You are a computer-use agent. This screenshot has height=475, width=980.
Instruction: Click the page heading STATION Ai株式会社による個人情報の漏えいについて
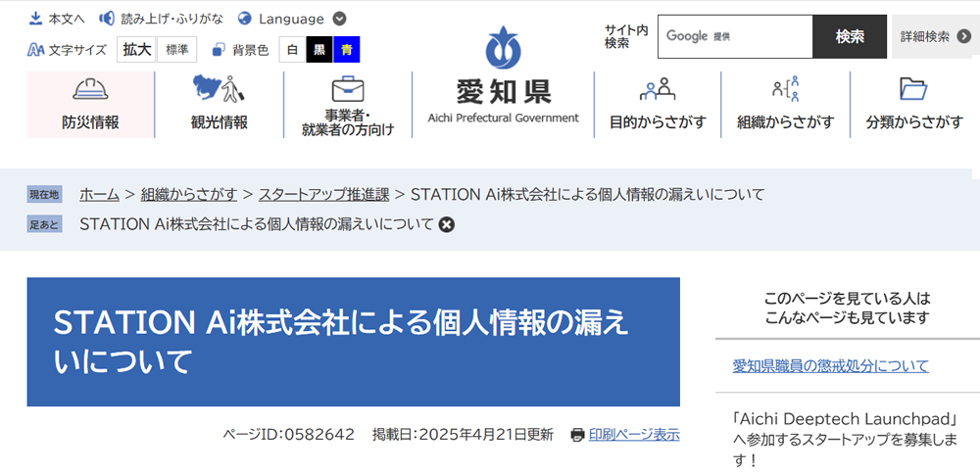341,342
